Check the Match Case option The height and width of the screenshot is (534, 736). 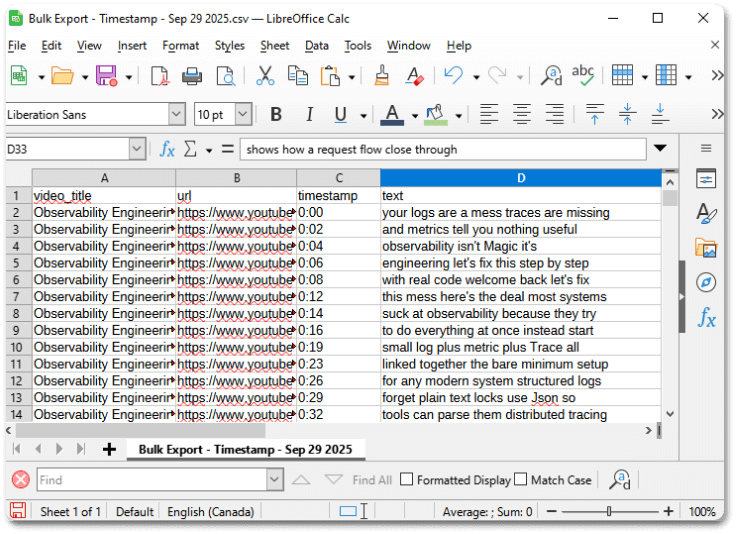point(520,480)
